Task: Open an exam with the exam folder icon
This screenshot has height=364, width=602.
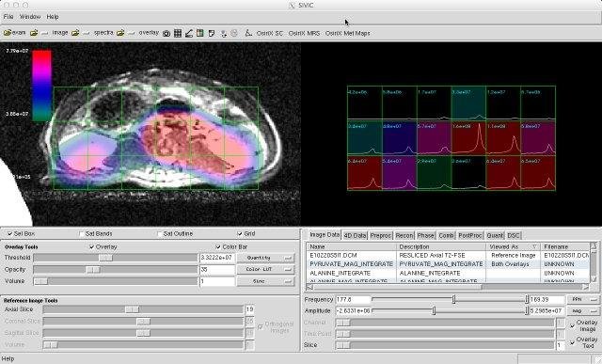Action: (x=8, y=33)
